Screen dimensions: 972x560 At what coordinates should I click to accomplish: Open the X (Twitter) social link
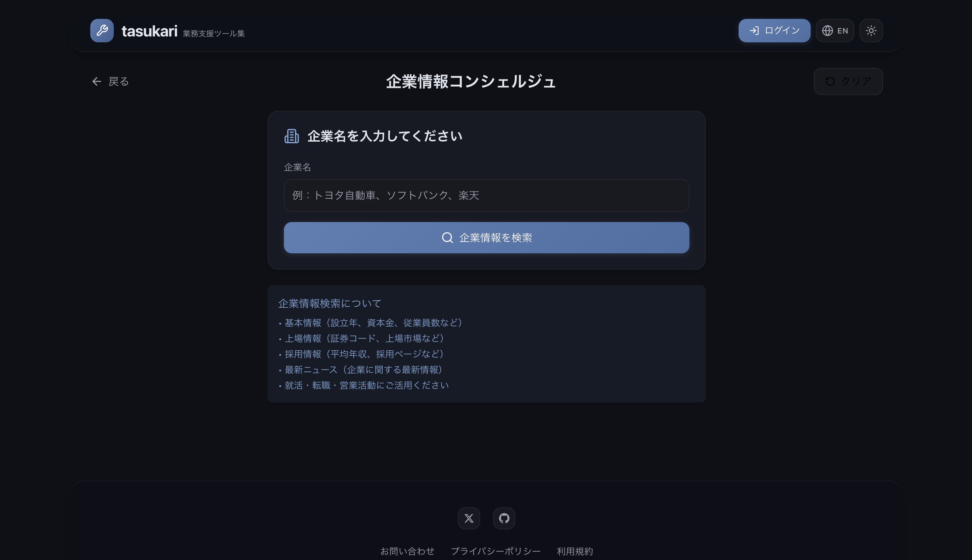pos(468,518)
